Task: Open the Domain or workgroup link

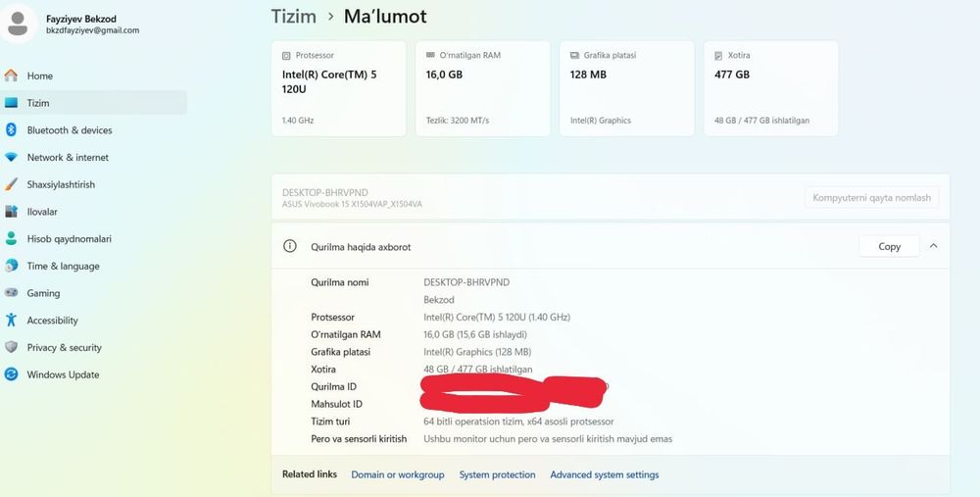Action: coord(398,474)
